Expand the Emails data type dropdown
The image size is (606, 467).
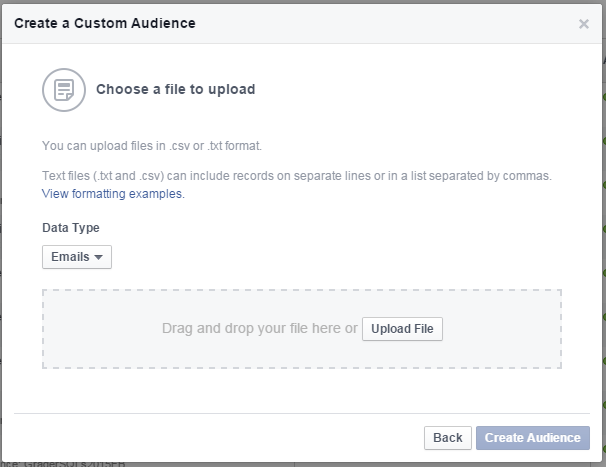point(77,257)
